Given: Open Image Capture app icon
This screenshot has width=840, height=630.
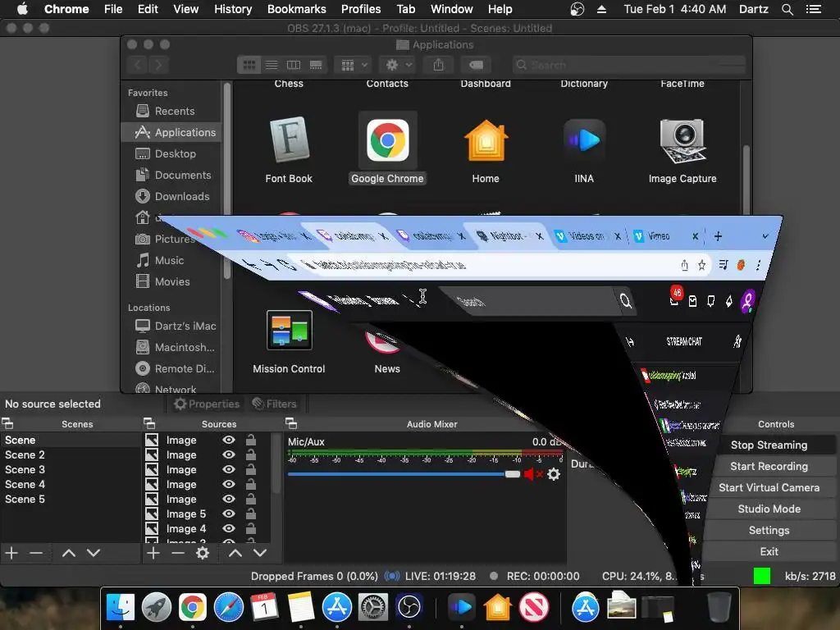Looking at the screenshot, I should (682, 140).
